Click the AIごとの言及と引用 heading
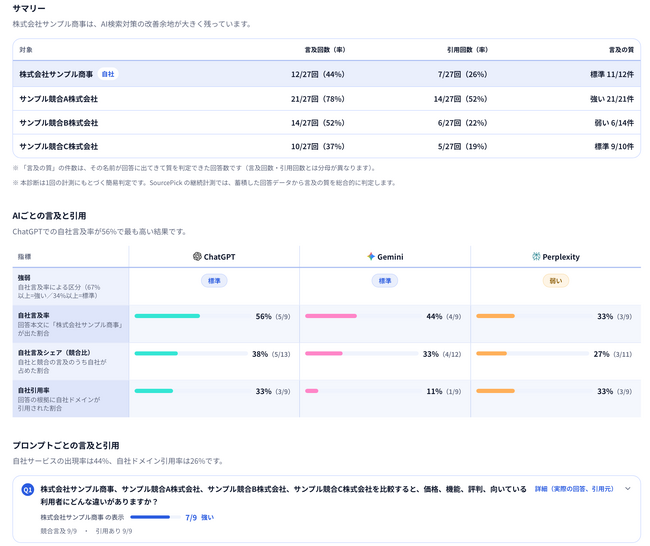Viewport: 650px width, 546px height. 49,216
